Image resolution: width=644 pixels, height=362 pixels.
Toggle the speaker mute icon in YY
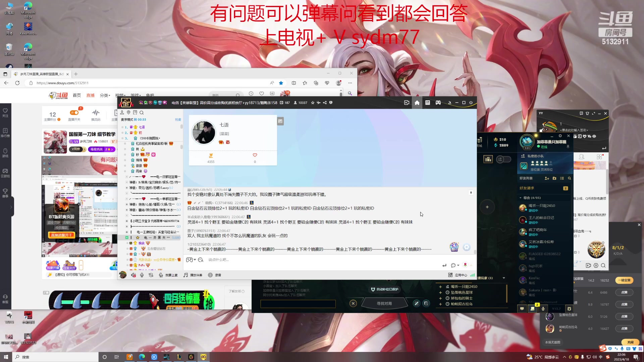coord(134,276)
